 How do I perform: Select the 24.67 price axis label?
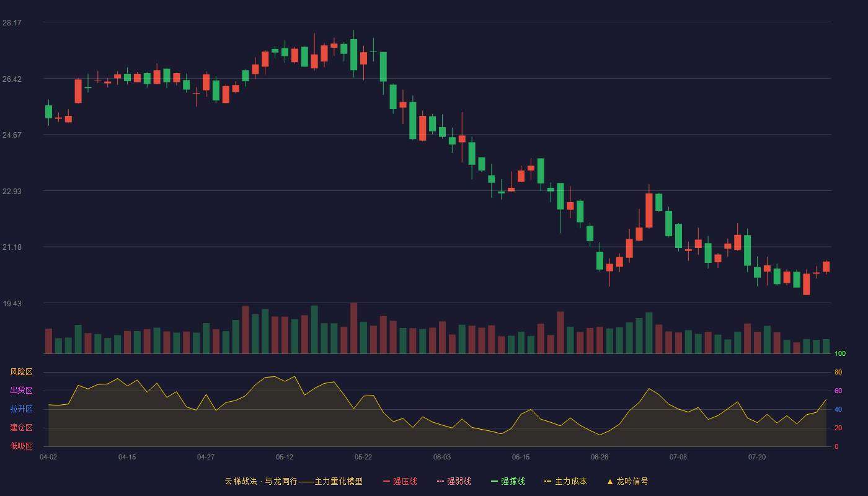12,135
